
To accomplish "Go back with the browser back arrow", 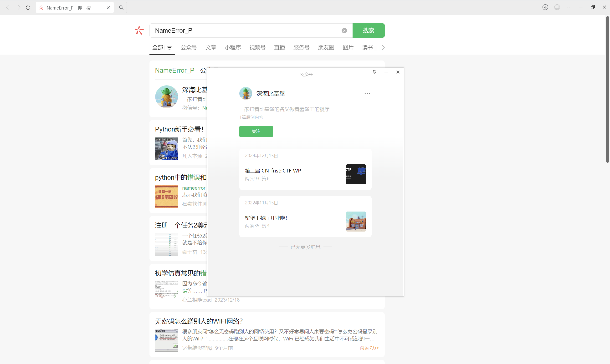I will tap(8, 8).
